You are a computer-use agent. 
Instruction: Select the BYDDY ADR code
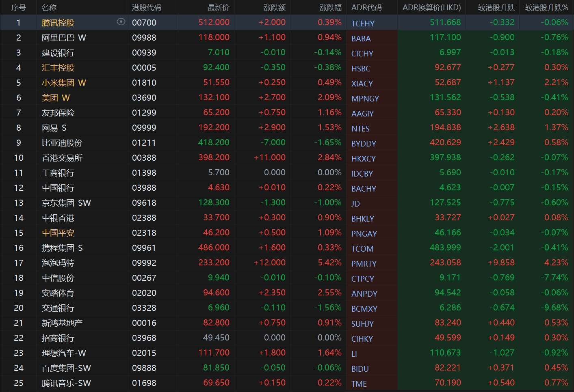click(364, 144)
